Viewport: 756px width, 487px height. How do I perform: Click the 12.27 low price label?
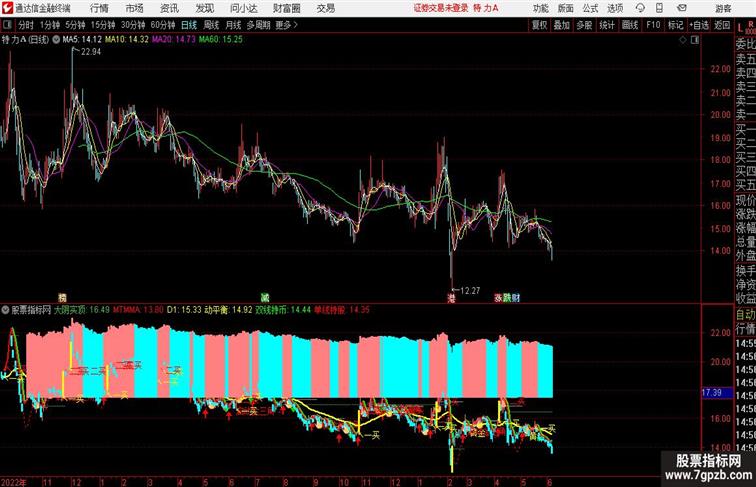tap(470, 291)
